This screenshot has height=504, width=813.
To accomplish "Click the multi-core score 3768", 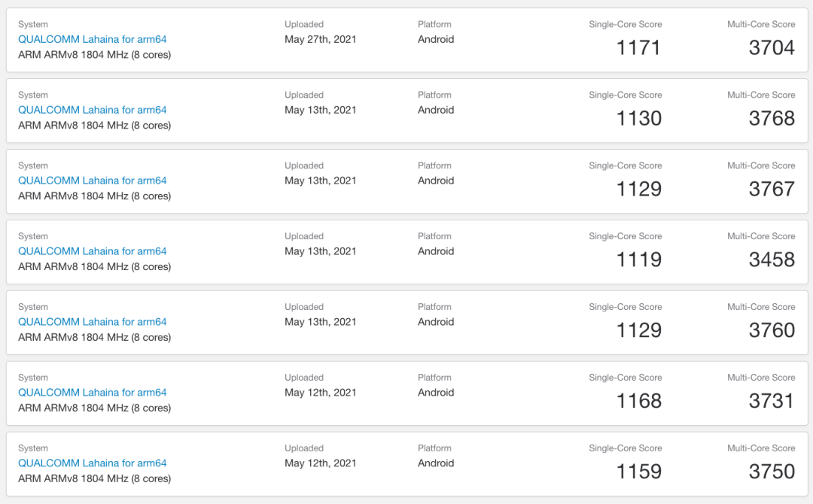I will click(x=772, y=118).
